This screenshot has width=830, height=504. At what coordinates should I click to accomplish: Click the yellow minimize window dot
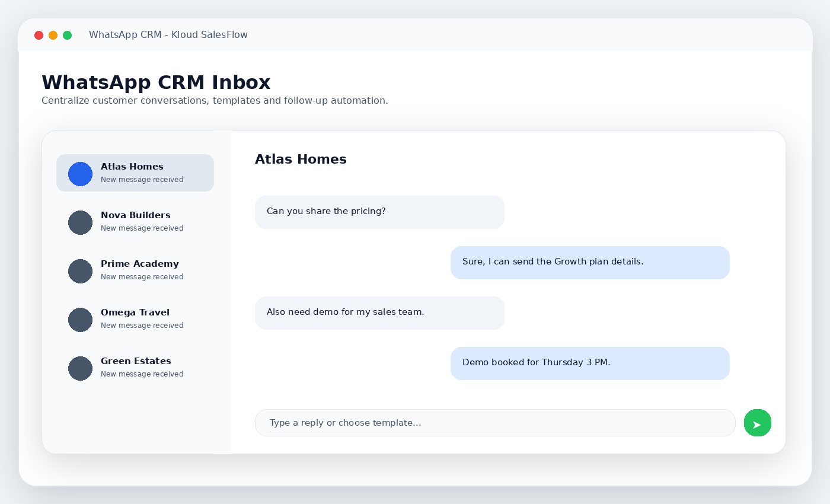click(x=53, y=35)
